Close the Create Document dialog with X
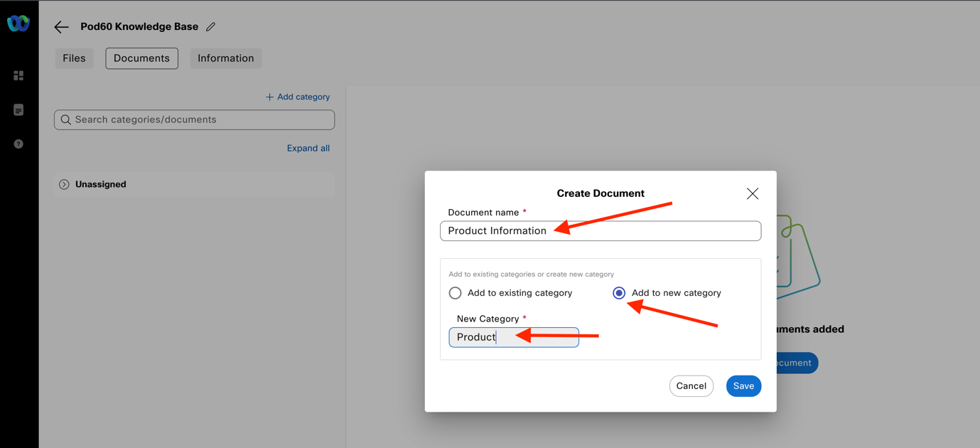Screen dimensions: 980x448 [752, 193]
